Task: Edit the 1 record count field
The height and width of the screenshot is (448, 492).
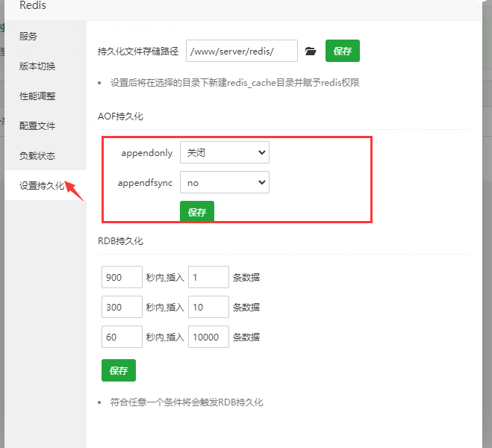Action: point(208,277)
